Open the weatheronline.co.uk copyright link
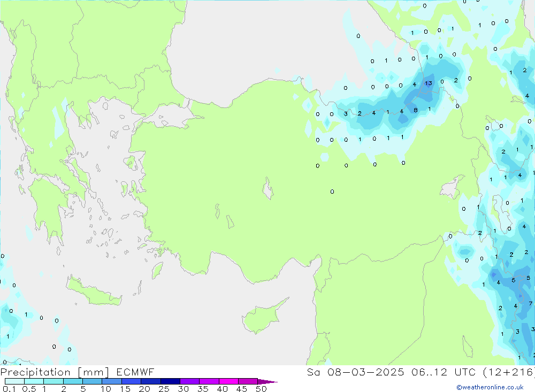This screenshot has height=392, width=535. (x=490, y=387)
